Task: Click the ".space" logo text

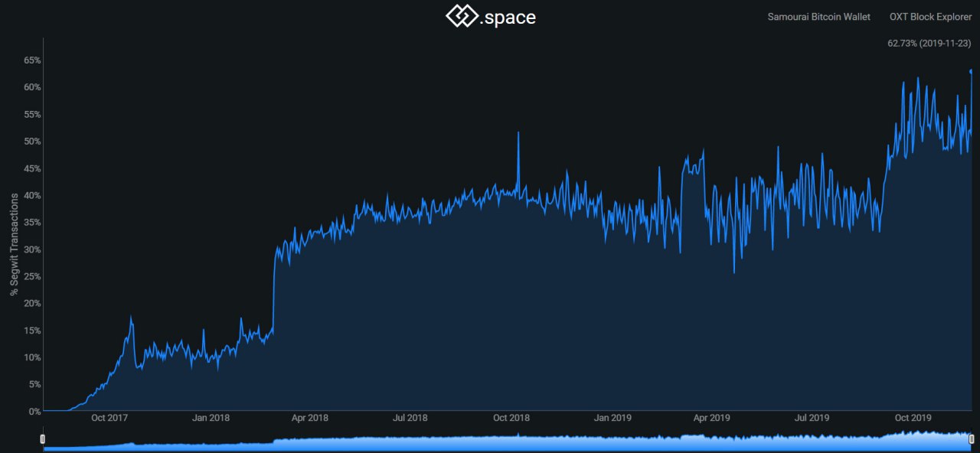Action: tap(508, 17)
